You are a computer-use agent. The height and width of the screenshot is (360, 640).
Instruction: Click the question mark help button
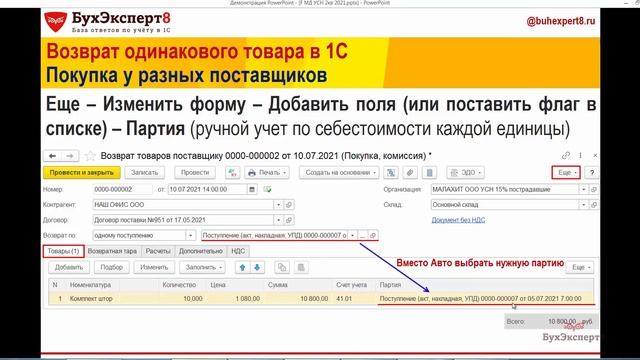point(592,173)
